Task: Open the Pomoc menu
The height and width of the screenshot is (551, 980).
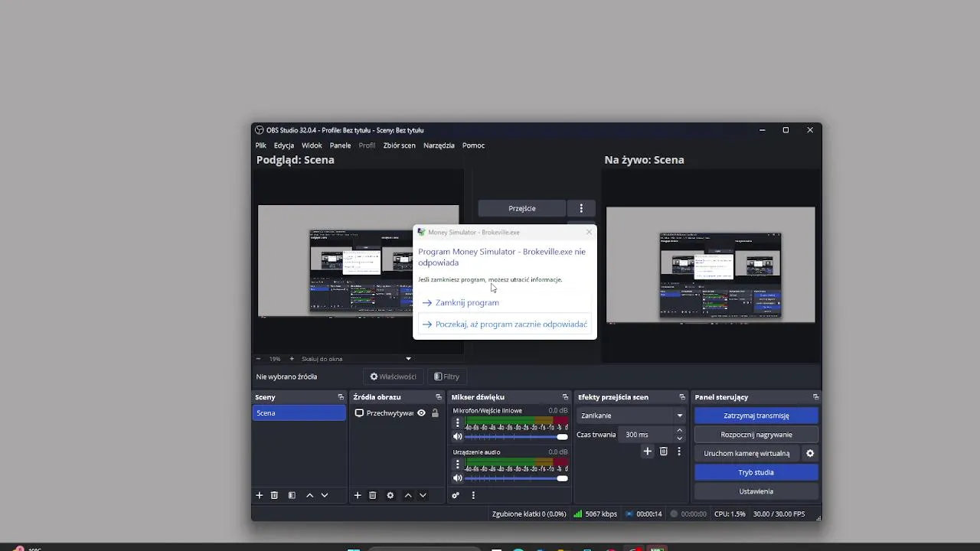Action: click(x=473, y=145)
